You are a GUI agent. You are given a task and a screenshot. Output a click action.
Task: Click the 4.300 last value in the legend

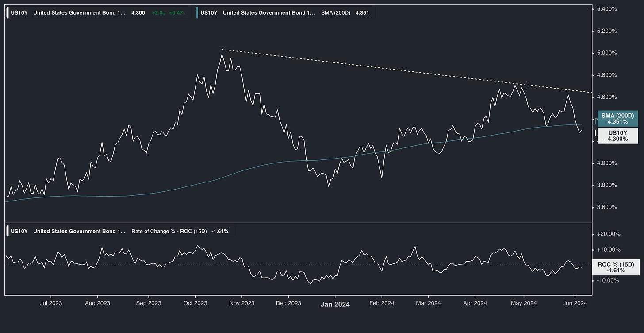pyautogui.click(x=138, y=13)
